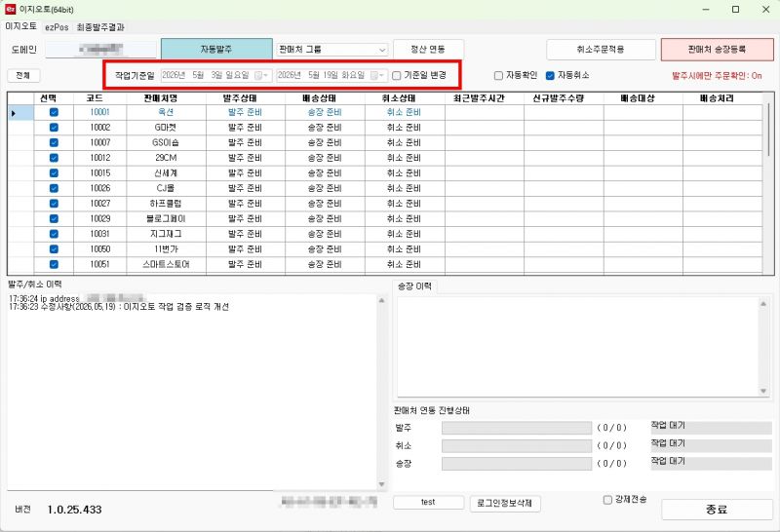Click the 전체 button
This screenshot has height=532, width=780.
pos(23,76)
